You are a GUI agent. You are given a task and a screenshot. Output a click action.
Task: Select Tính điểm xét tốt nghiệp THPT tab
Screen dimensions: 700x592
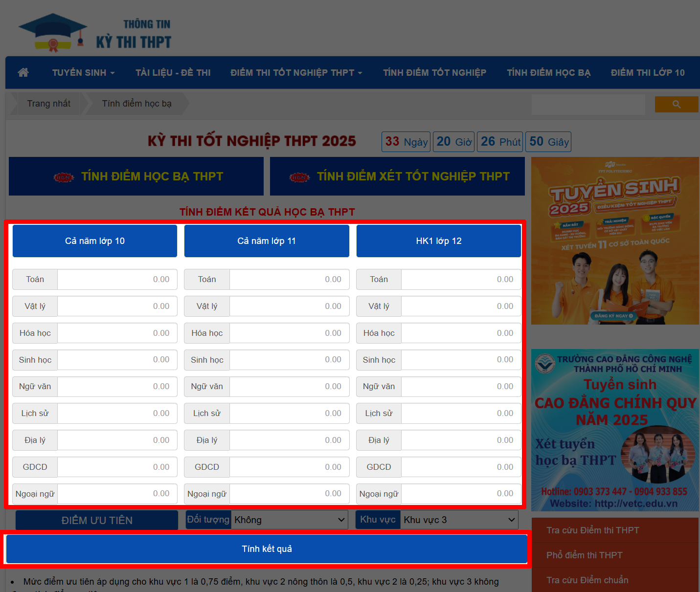coord(397,176)
